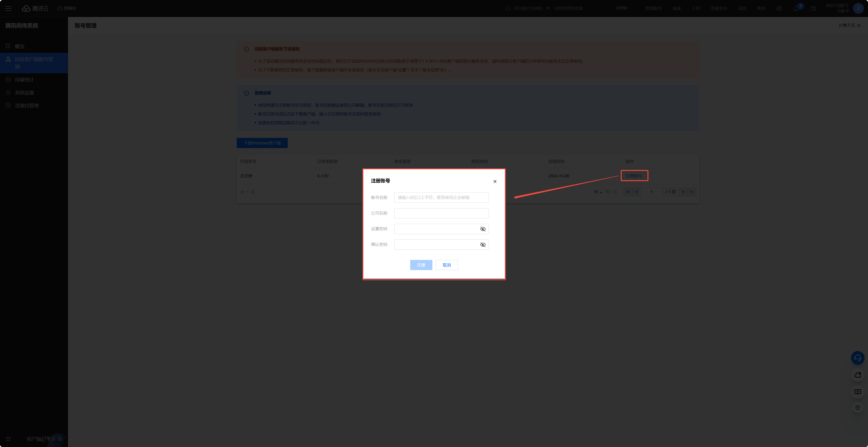Expand the 10 条/页 page size dropdown
This screenshot has width=868, height=447.
[598, 192]
